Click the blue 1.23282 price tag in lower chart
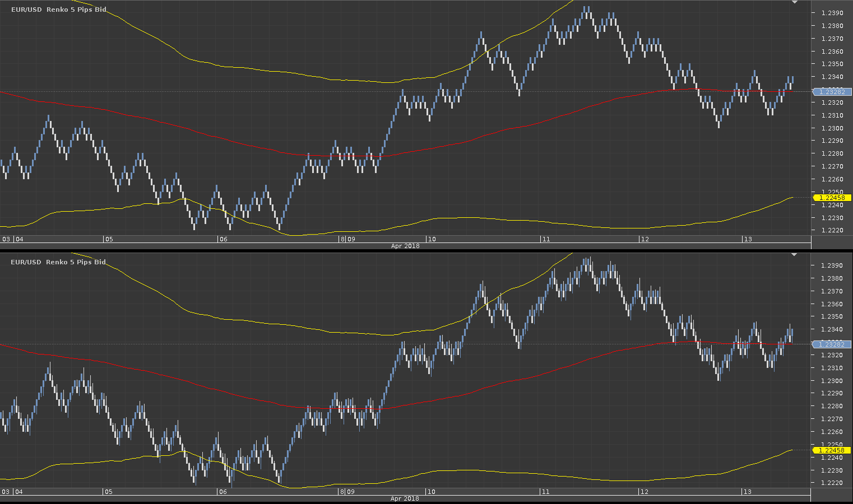 click(832, 344)
